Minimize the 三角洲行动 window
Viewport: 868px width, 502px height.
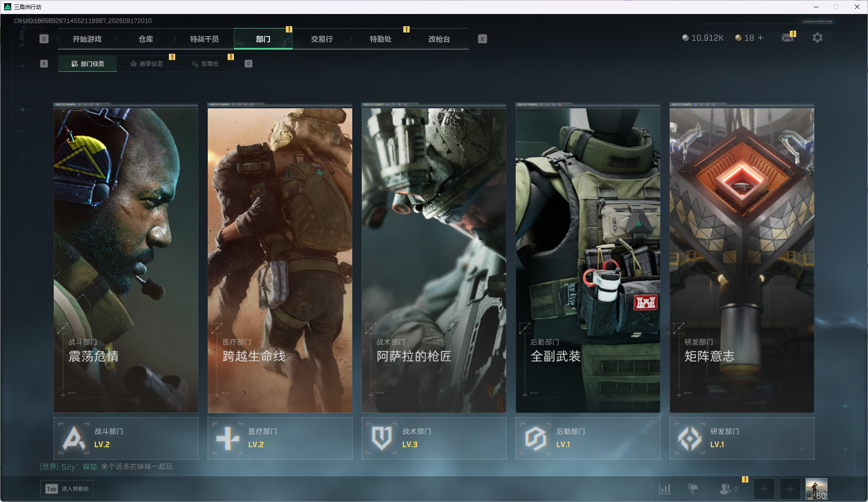click(x=816, y=7)
